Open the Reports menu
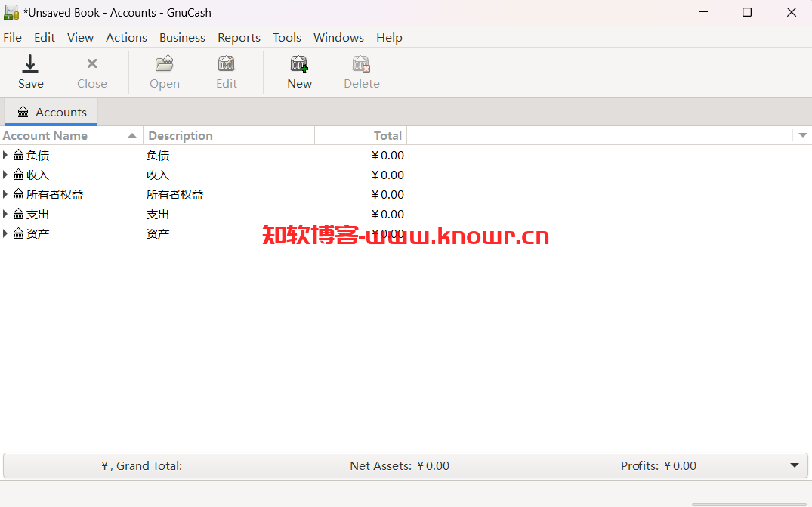This screenshot has height=507, width=812. 239,37
